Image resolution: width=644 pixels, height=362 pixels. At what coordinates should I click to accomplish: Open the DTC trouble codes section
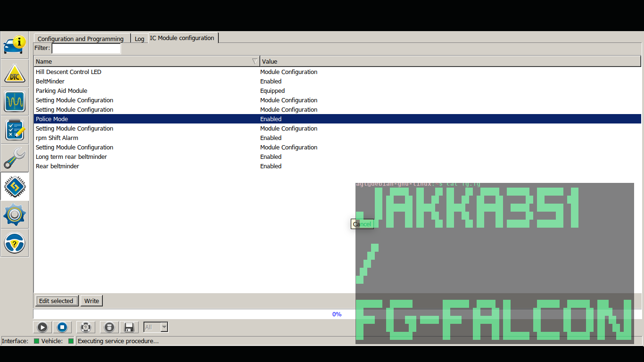pyautogui.click(x=15, y=73)
